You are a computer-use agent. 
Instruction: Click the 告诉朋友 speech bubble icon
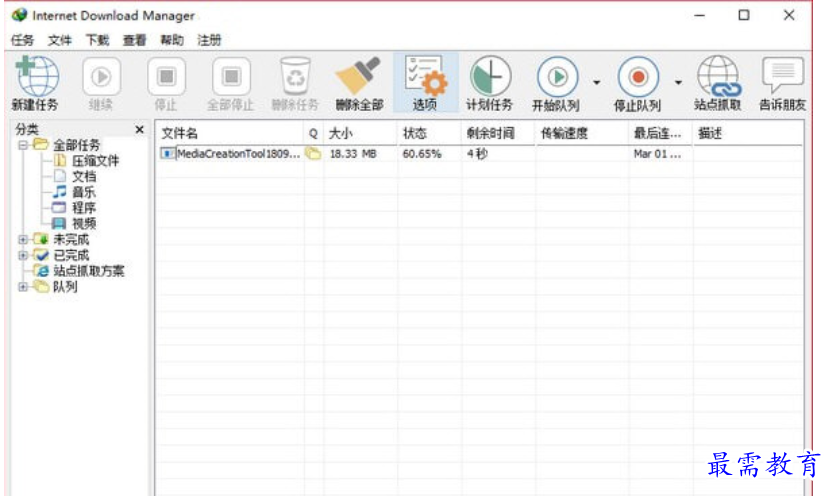pos(783,76)
